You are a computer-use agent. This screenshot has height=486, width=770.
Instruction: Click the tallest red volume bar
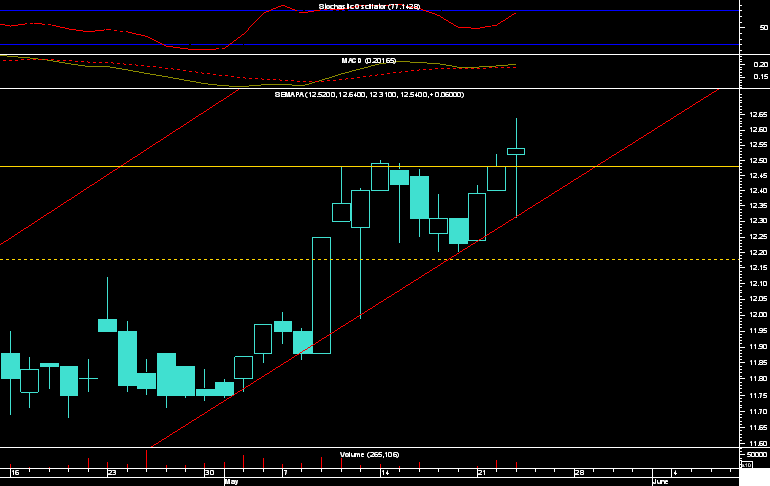pyautogui.click(x=146, y=459)
